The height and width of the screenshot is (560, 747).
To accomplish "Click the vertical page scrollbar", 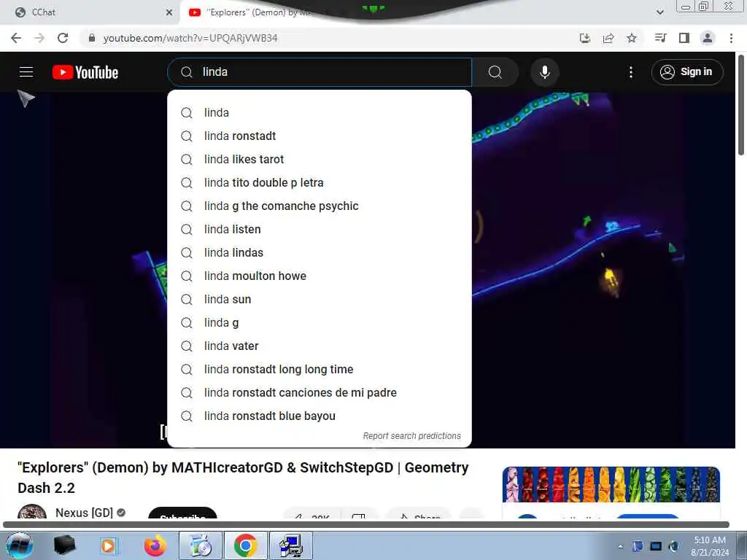I will click(741, 105).
